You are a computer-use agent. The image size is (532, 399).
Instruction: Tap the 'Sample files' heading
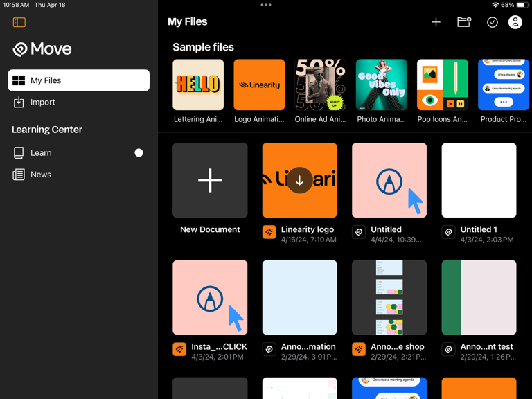pos(203,47)
